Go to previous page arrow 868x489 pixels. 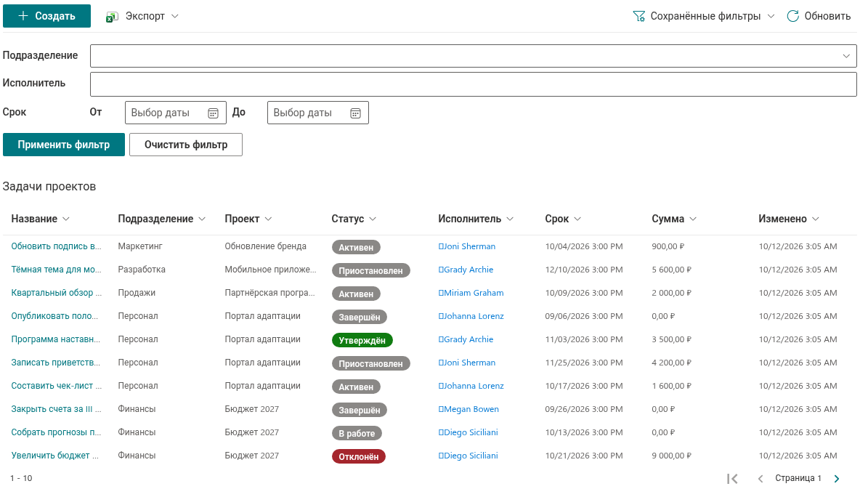point(760,479)
